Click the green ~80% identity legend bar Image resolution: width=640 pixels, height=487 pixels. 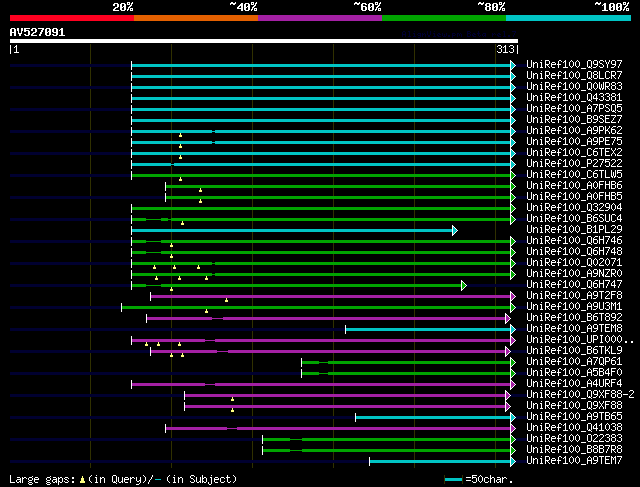(444, 18)
